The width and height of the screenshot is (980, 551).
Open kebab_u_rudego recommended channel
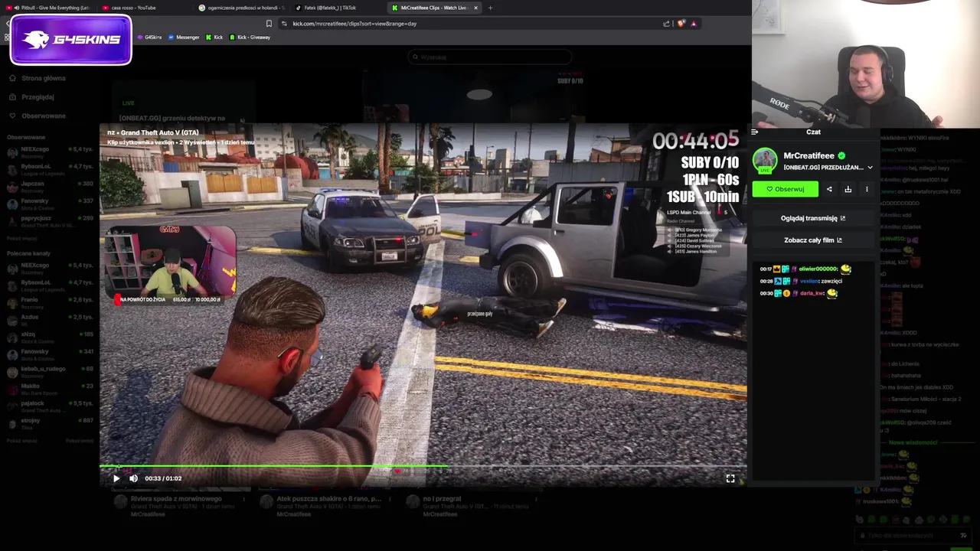pyautogui.click(x=50, y=372)
